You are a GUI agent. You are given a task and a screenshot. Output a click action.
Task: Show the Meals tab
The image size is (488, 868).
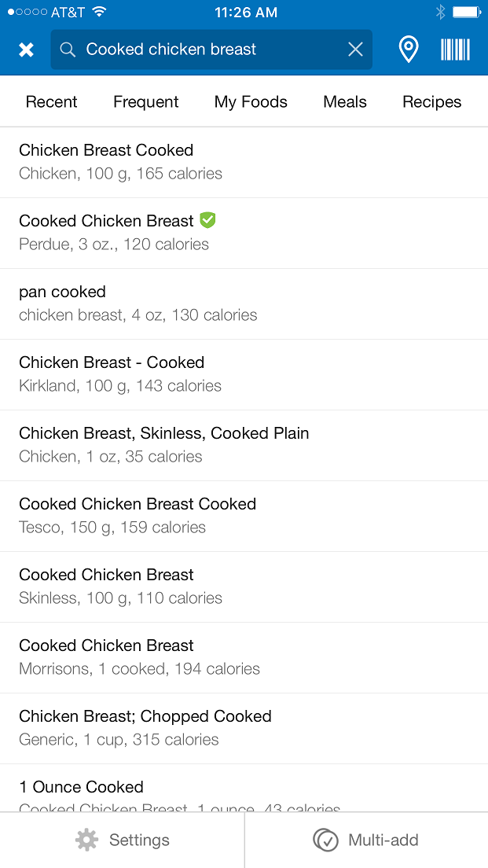pyautogui.click(x=345, y=101)
